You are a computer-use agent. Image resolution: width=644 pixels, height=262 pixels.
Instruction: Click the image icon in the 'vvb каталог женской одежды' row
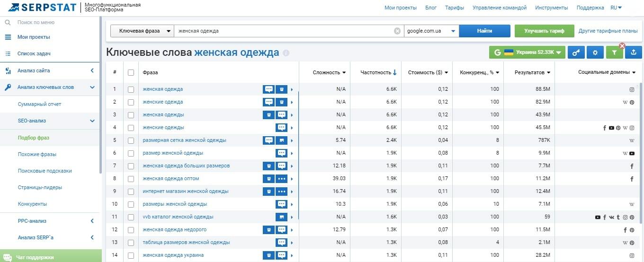pyautogui.click(x=281, y=217)
